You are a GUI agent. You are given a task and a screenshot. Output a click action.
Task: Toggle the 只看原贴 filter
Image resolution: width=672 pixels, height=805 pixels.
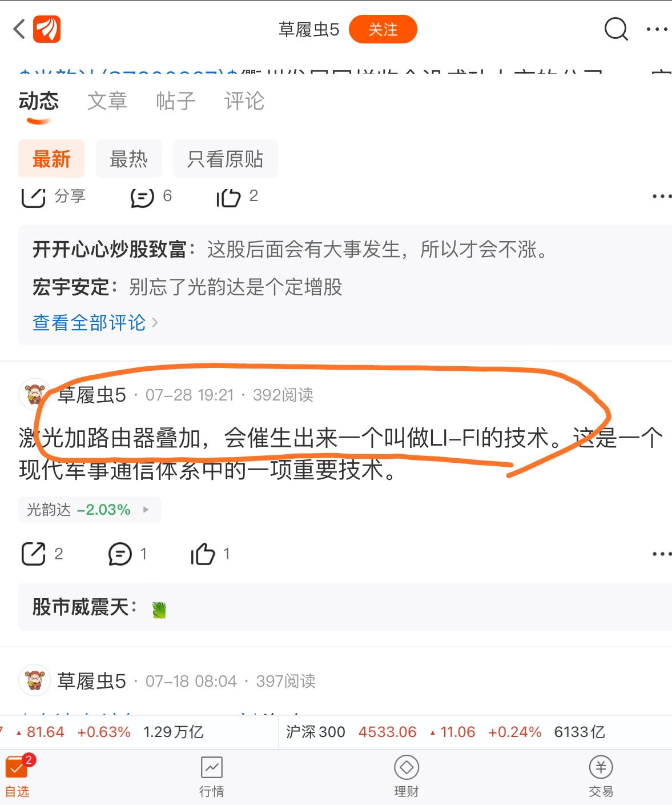226,159
